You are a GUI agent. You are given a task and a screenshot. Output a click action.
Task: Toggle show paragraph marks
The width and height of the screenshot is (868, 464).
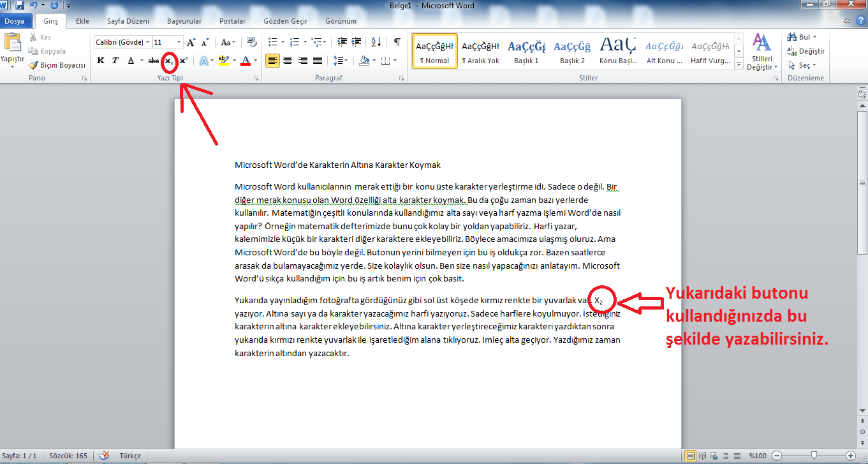tap(397, 43)
